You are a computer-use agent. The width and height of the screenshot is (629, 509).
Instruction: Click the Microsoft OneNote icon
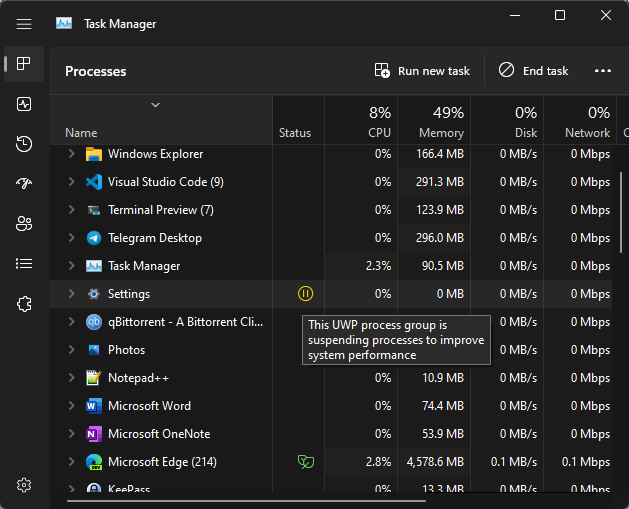[94, 434]
